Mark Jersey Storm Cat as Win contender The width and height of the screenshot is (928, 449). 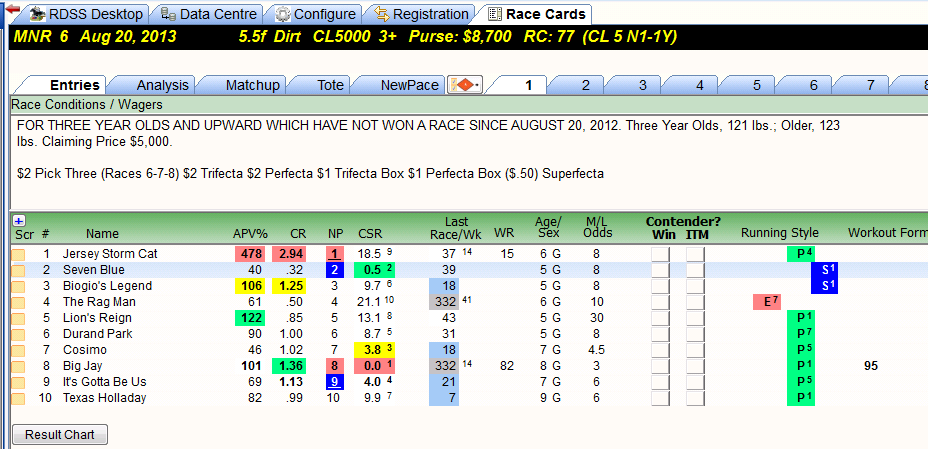click(660, 254)
